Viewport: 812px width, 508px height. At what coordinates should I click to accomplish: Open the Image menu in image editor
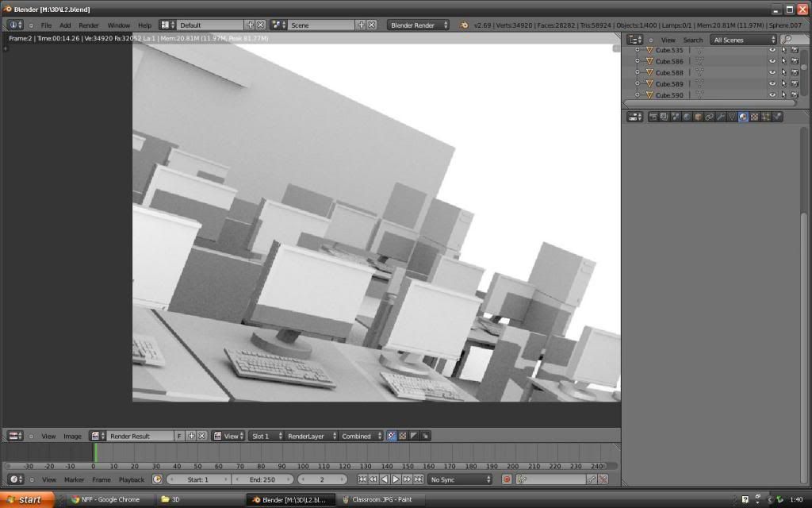tap(72, 436)
